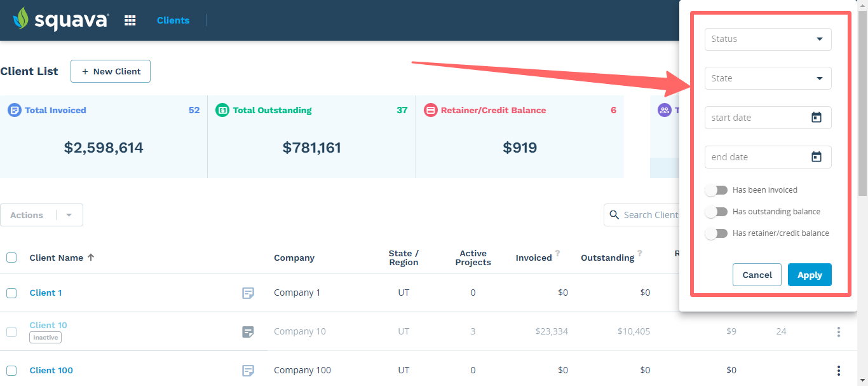
Task: Select Clients in the top navigation
Action: tap(173, 20)
